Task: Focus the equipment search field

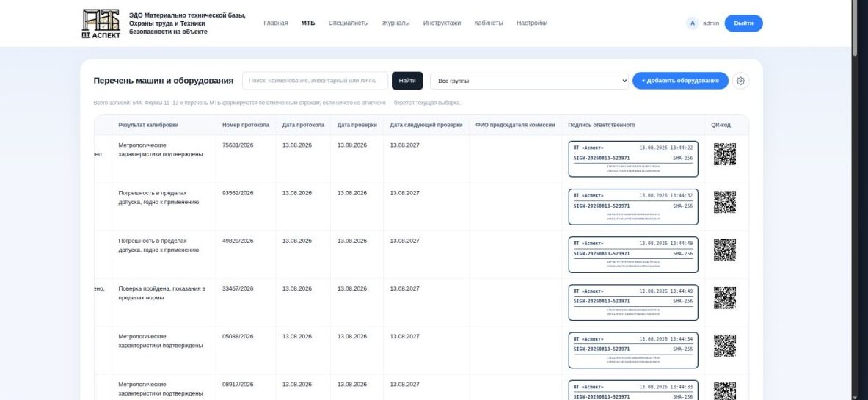Action: [x=315, y=81]
